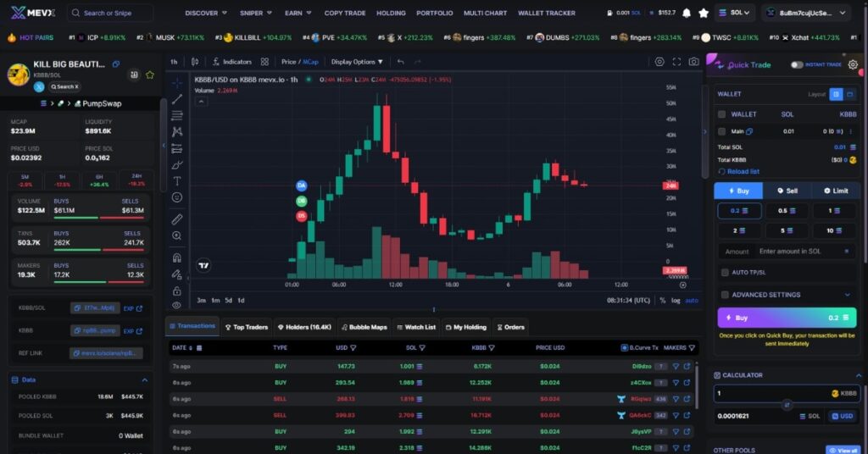
Task: Open the notifications bell icon
Action: (x=687, y=13)
